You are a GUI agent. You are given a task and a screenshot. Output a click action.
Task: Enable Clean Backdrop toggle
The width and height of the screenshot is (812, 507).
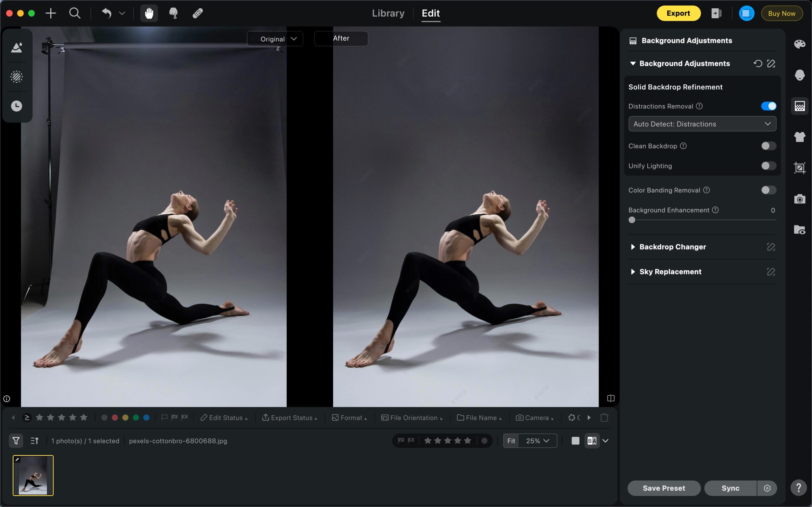coord(769,146)
